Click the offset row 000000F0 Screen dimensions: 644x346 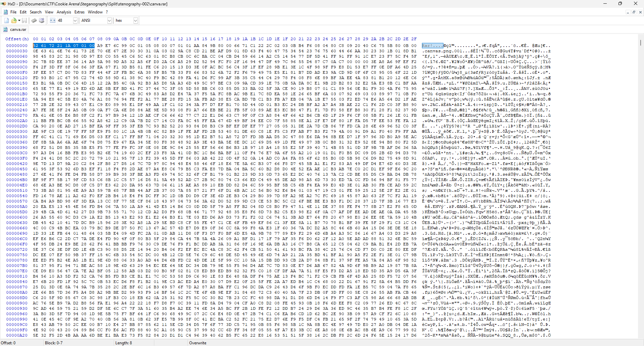[17, 72]
